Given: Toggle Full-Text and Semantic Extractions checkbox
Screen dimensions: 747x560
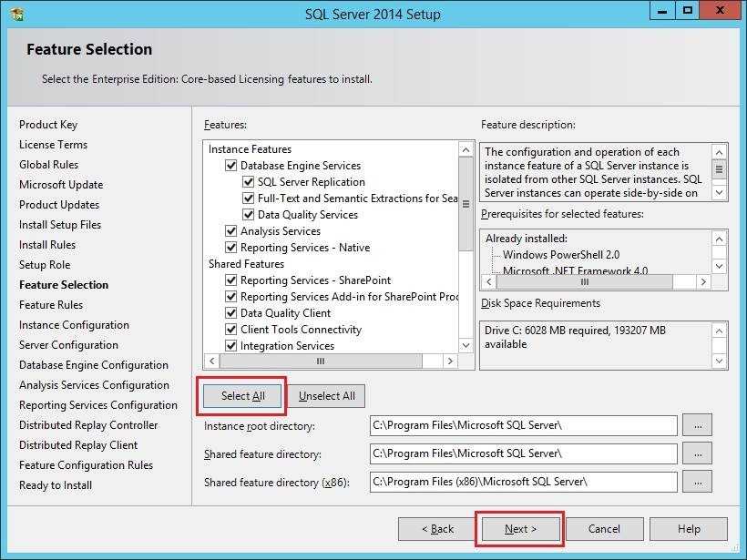Looking at the screenshot, I should (248, 199).
